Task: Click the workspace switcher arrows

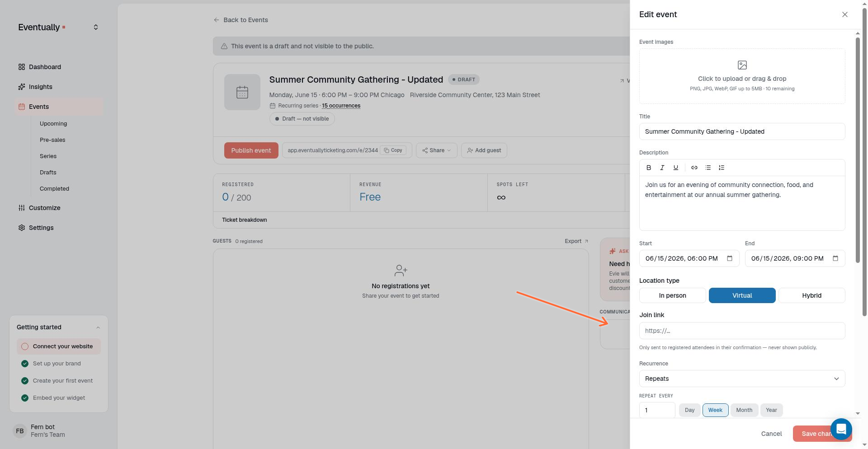Action: pyautogui.click(x=96, y=27)
